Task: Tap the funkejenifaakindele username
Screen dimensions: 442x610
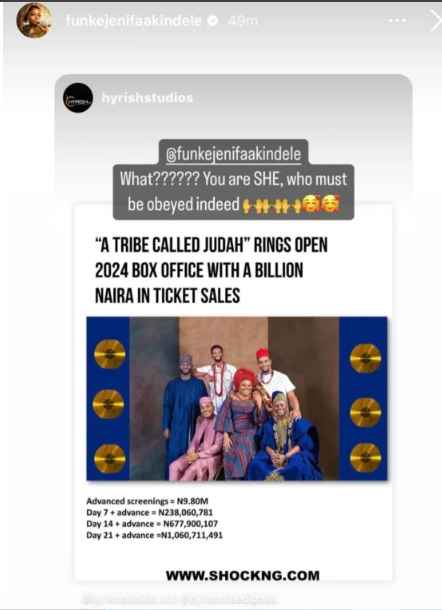Action: click(134, 20)
